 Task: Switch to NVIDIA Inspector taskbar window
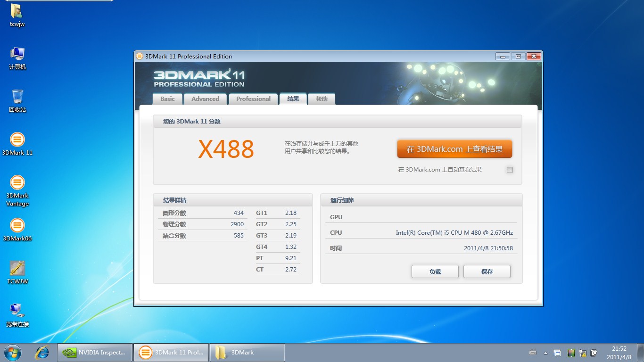coord(94,352)
